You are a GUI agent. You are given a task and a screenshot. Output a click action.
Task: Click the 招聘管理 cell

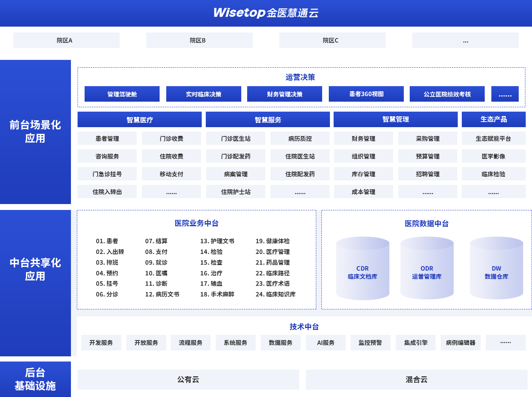[x=428, y=174]
